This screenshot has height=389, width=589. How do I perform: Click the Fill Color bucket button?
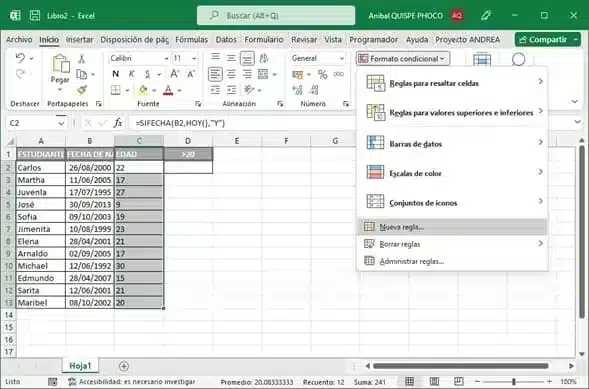143,90
